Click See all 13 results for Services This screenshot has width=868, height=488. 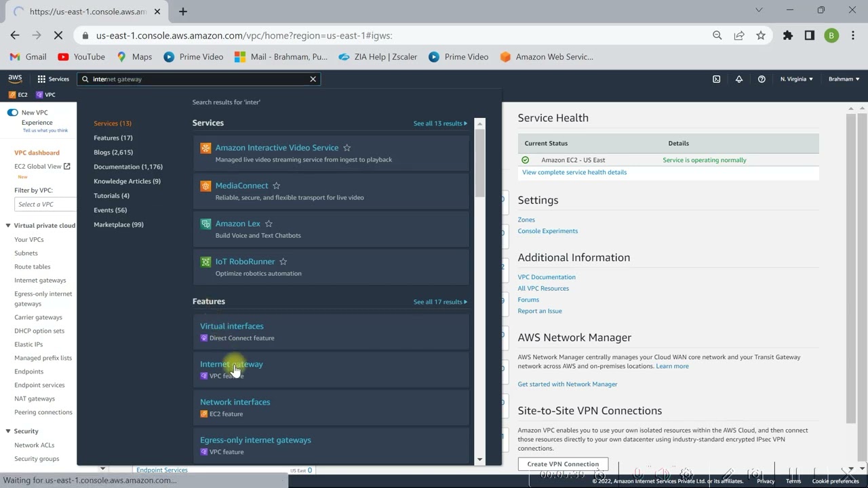pyautogui.click(x=440, y=123)
